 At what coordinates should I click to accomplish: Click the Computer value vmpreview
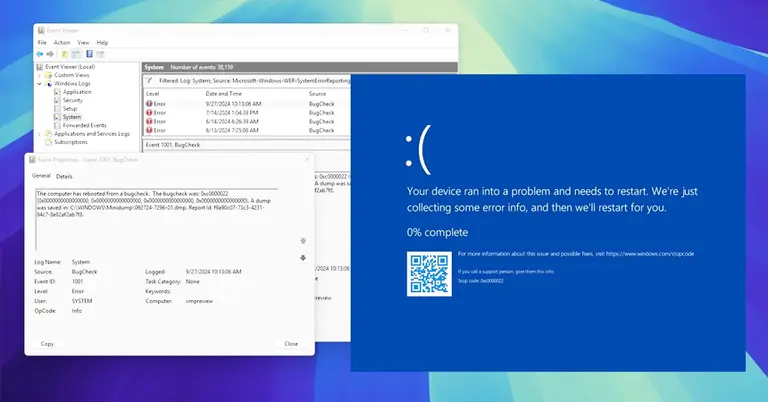tap(199, 301)
